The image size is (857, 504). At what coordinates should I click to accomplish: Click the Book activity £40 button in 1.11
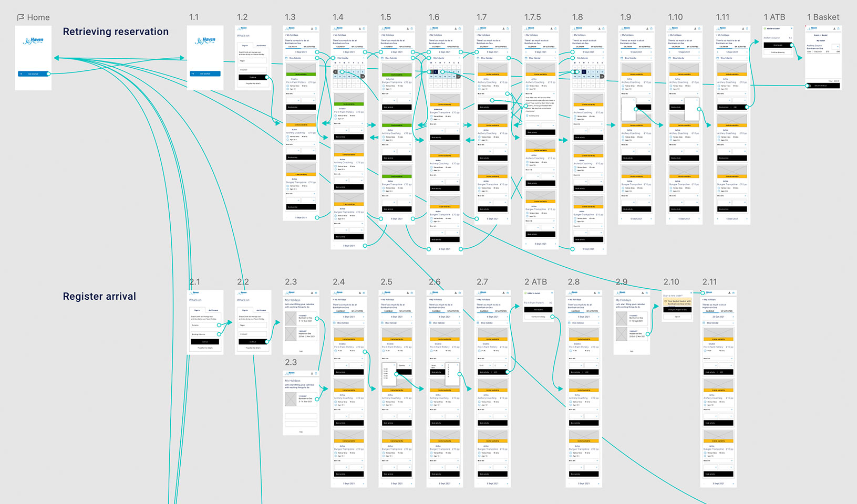[732, 107]
